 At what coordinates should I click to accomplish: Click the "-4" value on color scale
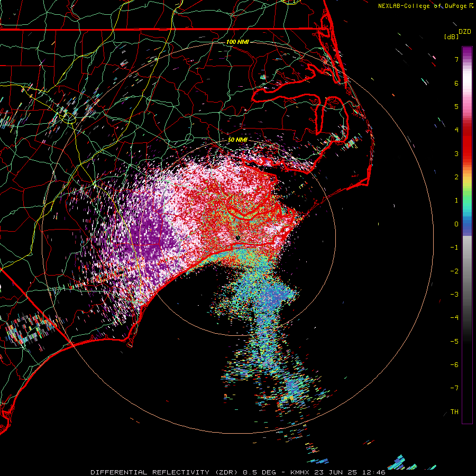coord(454,318)
